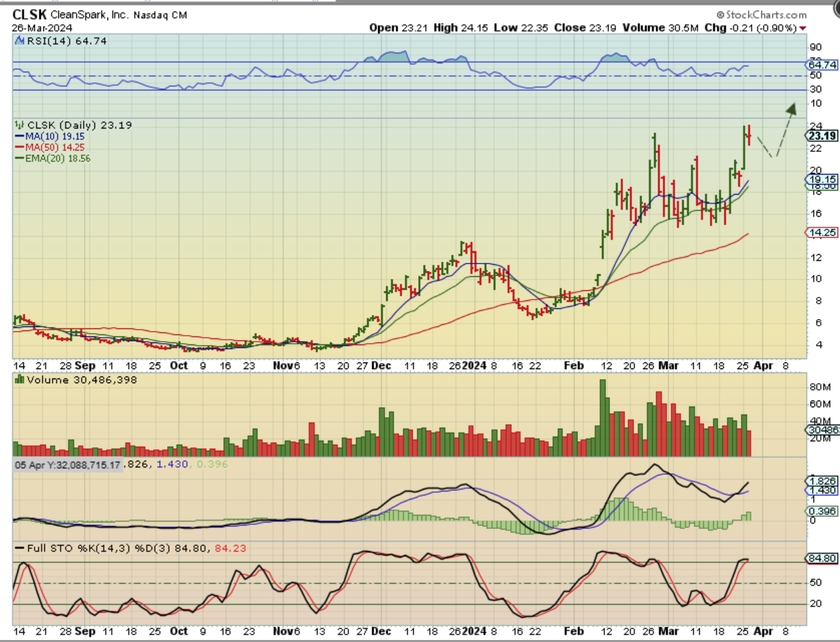840x642 pixels.
Task: Click the CLSK ticker symbol title
Action: pyautogui.click(x=29, y=14)
